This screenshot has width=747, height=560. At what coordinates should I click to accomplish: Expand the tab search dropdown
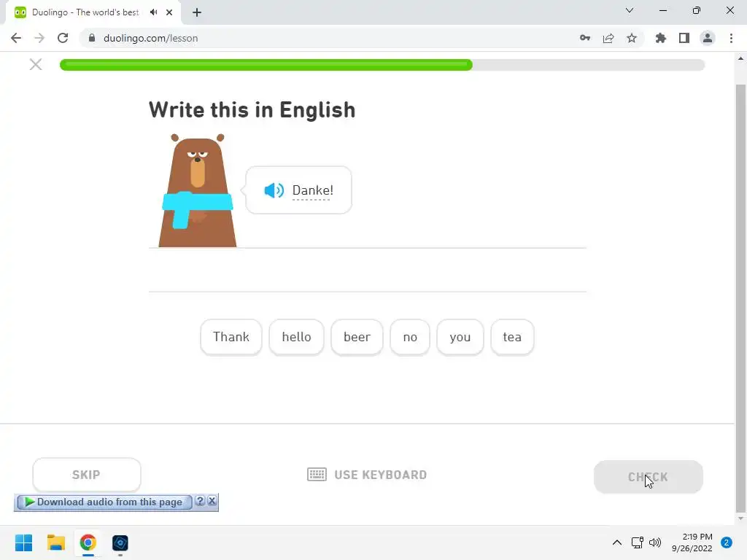coord(630,10)
